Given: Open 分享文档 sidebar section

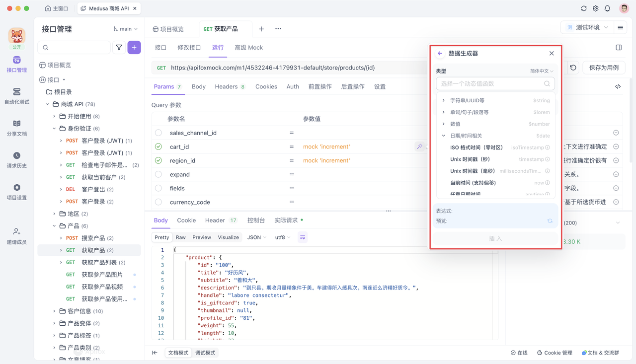Looking at the screenshot, I should [x=17, y=128].
